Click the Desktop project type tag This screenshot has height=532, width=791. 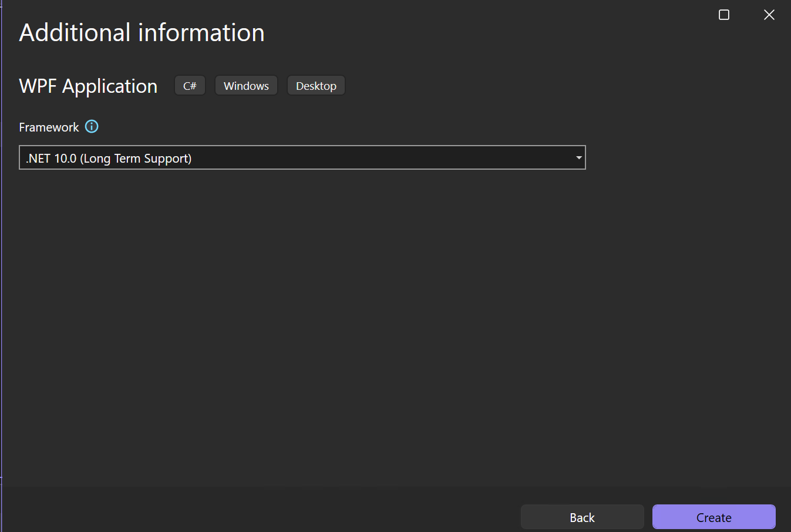coord(316,85)
